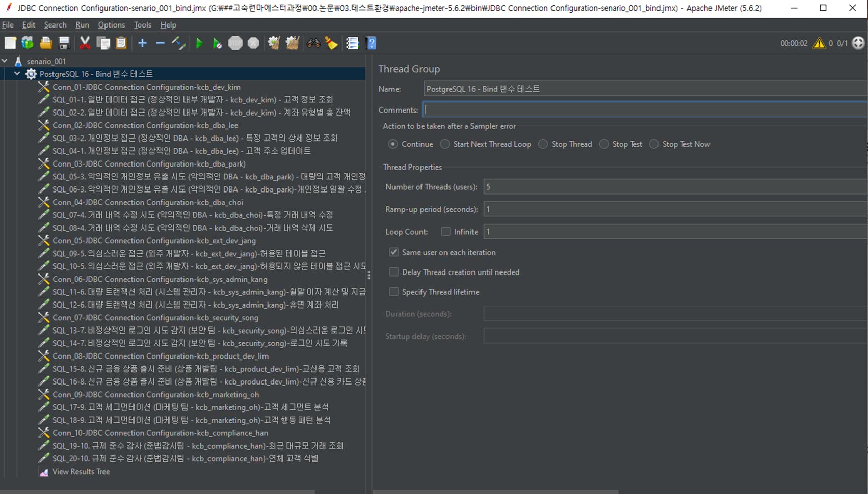Paste using the clipboard toolbar icon
Screen dimensions: 868x494
tap(121, 43)
